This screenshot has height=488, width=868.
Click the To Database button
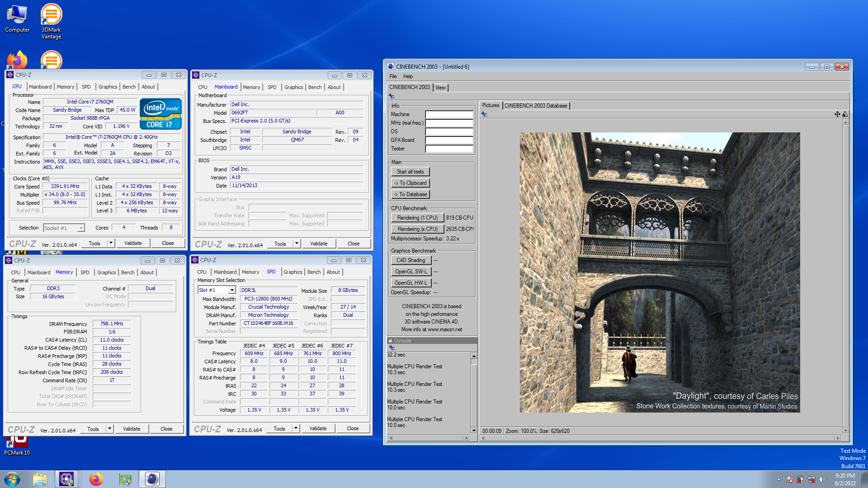tap(410, 194)
